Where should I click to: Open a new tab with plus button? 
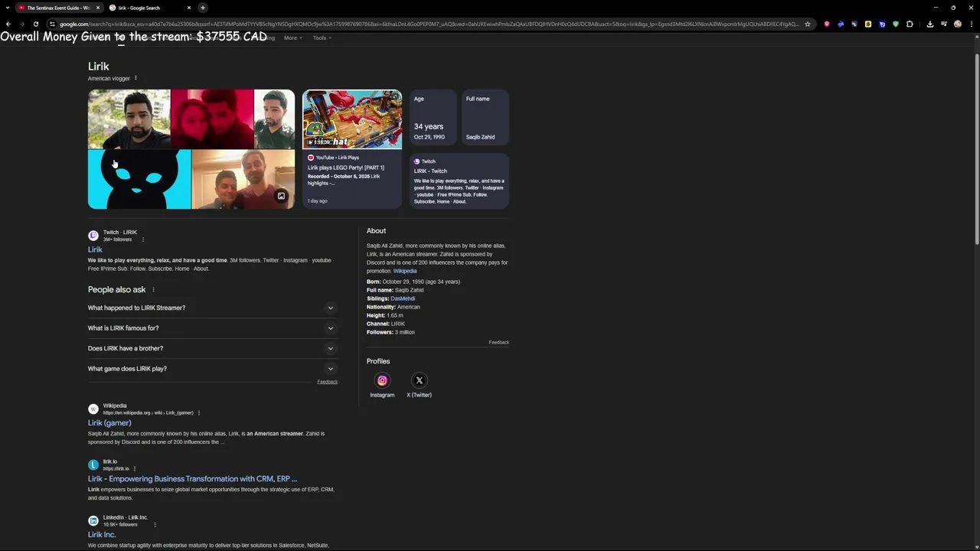pyautogui.click(x=203, y=8)
